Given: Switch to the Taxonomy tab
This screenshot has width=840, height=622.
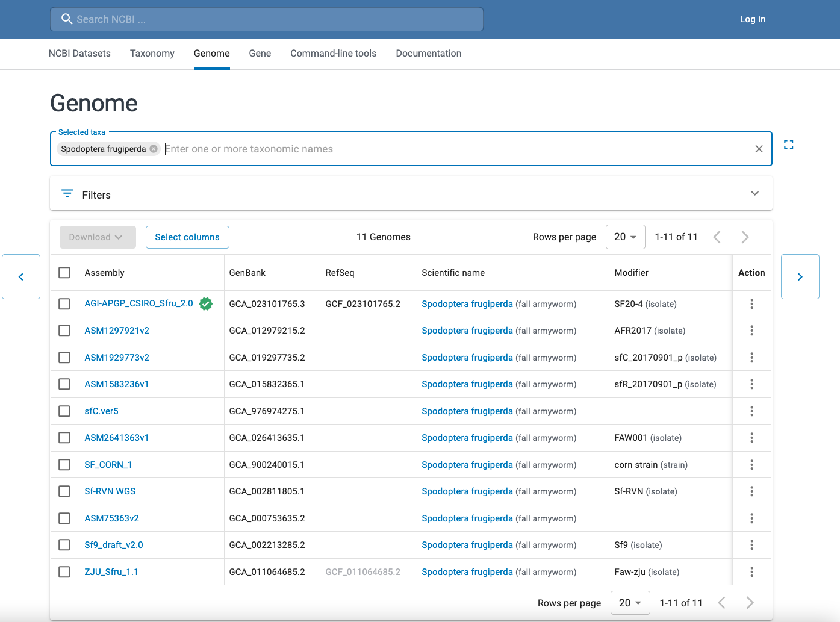Looking at the screenshot, I should [x=152, y=54].
